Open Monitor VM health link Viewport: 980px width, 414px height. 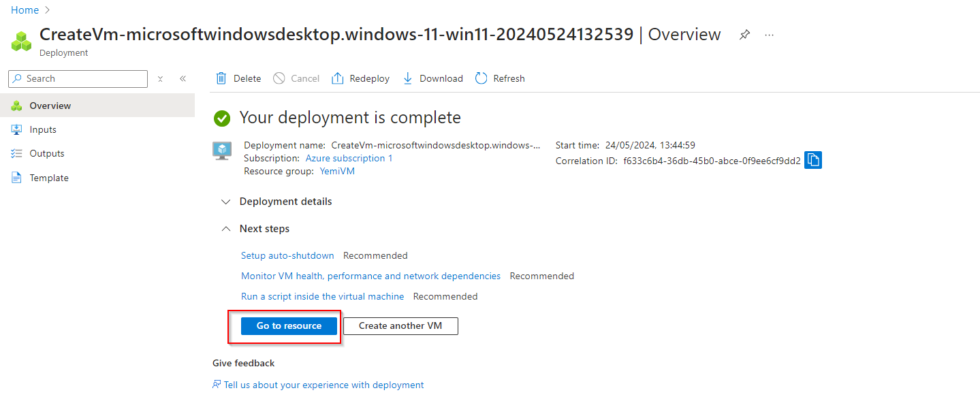tap(370, 276)
